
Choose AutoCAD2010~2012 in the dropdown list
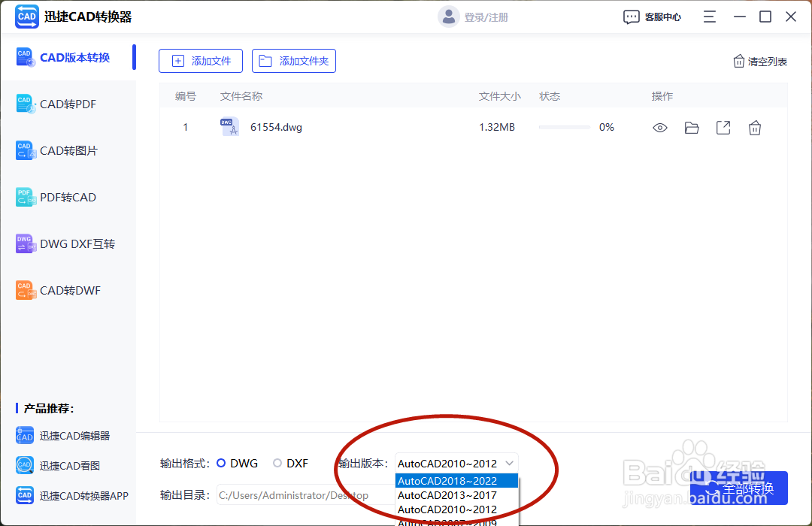tap(457, 509)
